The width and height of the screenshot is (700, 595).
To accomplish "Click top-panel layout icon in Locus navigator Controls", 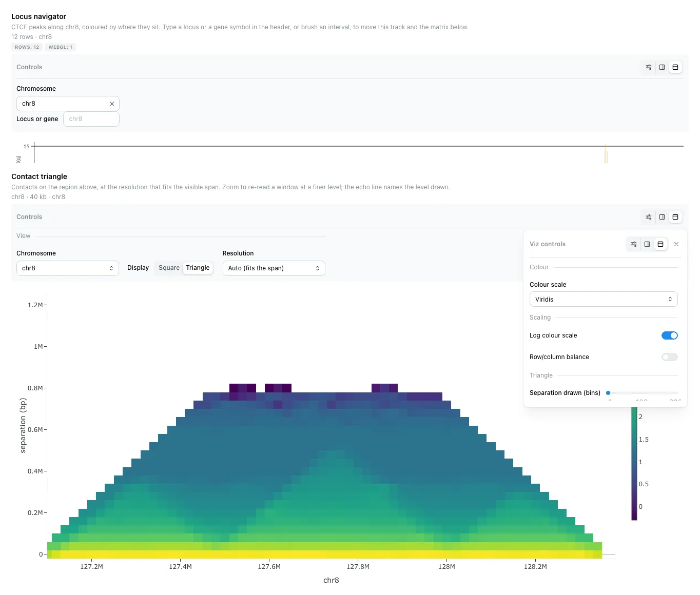I will click(x=675, y=67).
